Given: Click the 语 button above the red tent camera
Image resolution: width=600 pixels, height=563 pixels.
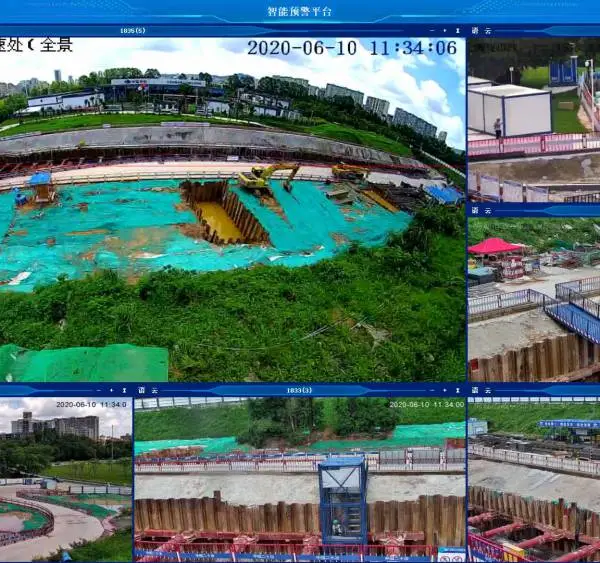Looking at the screenshot, I should pyautogui.click(x=475, y=211).
